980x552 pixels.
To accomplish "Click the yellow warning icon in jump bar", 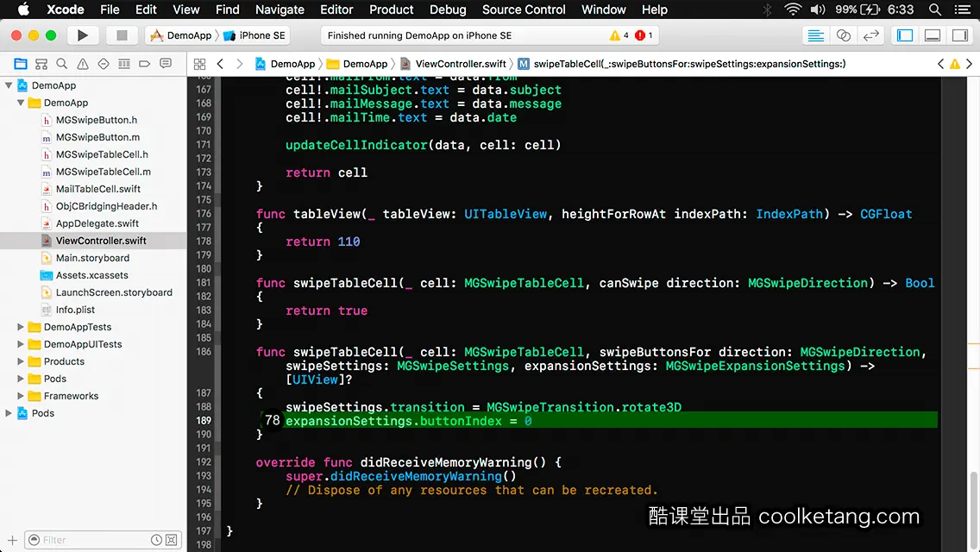I will (x=955, y=64).
